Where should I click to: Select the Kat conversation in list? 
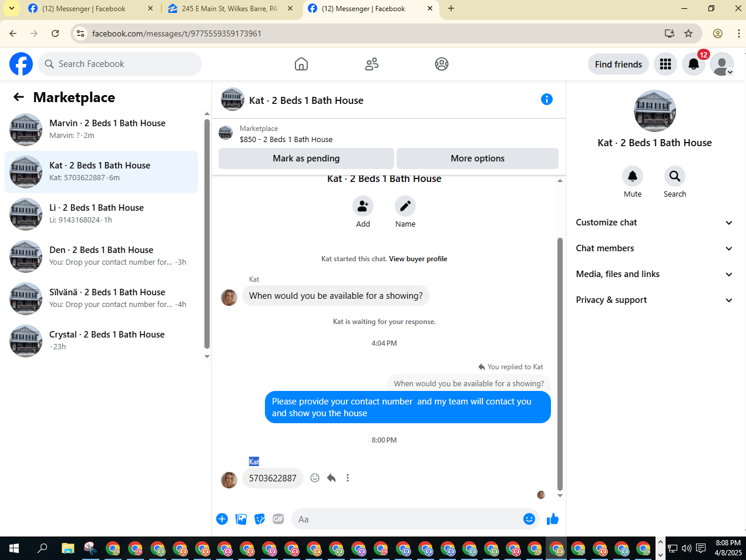point(102,172)
